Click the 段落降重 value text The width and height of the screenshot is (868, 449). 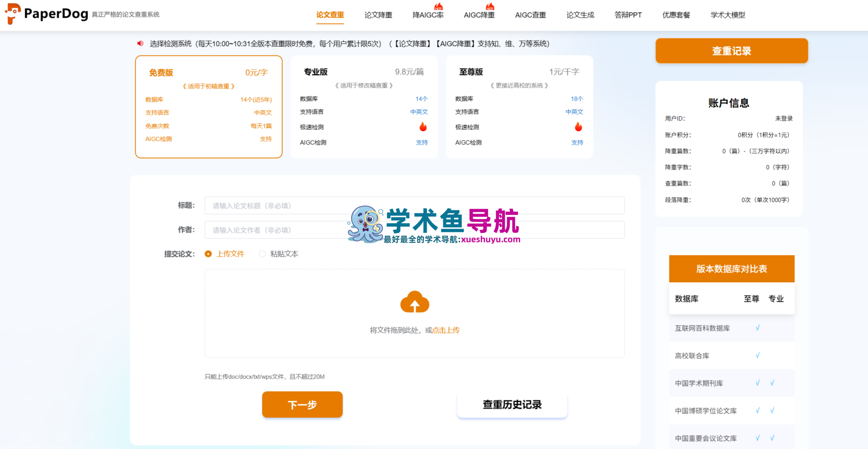765,200
